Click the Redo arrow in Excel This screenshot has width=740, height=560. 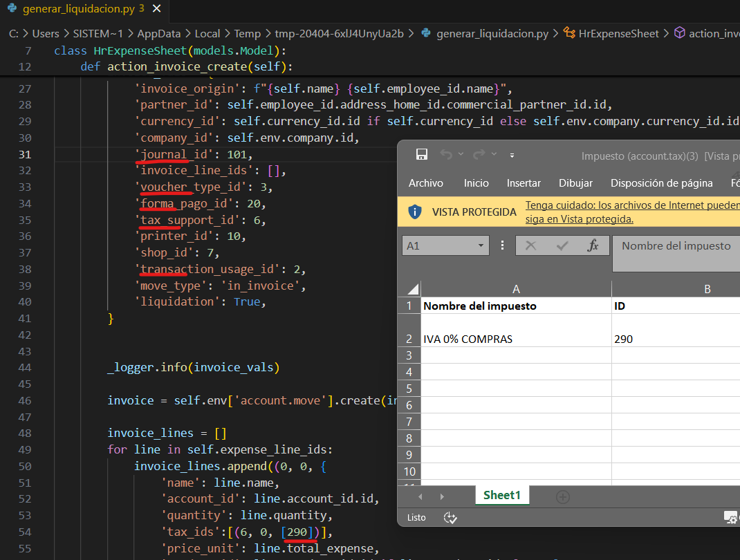pos(478,154)
